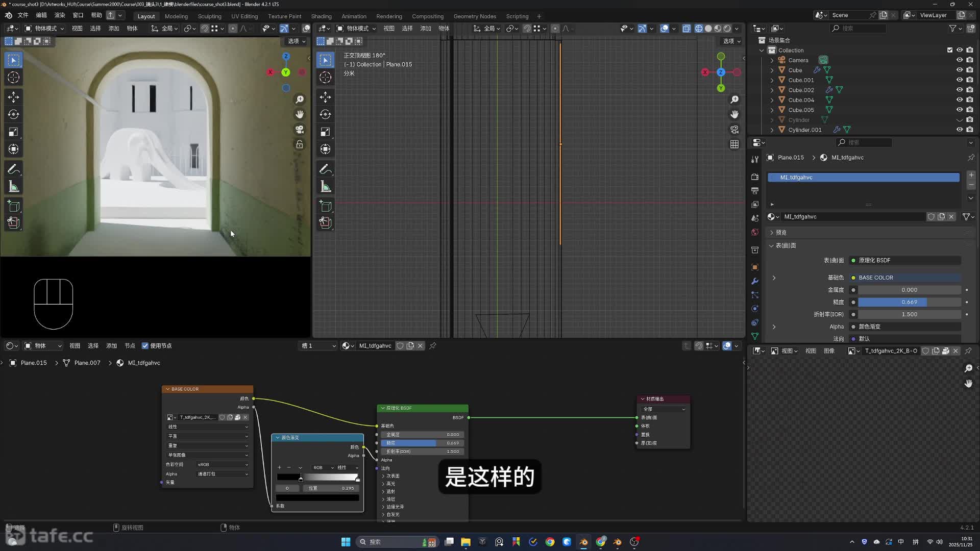This screenshot has width=980, height=551.
Task: Open the Render menu in top bar
Action: [x=60, y=15]
